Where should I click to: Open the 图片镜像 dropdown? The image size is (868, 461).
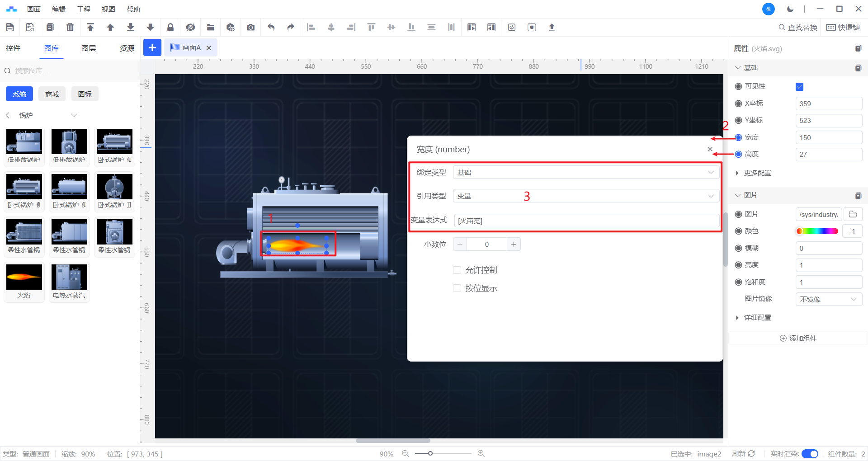[828, 299]
